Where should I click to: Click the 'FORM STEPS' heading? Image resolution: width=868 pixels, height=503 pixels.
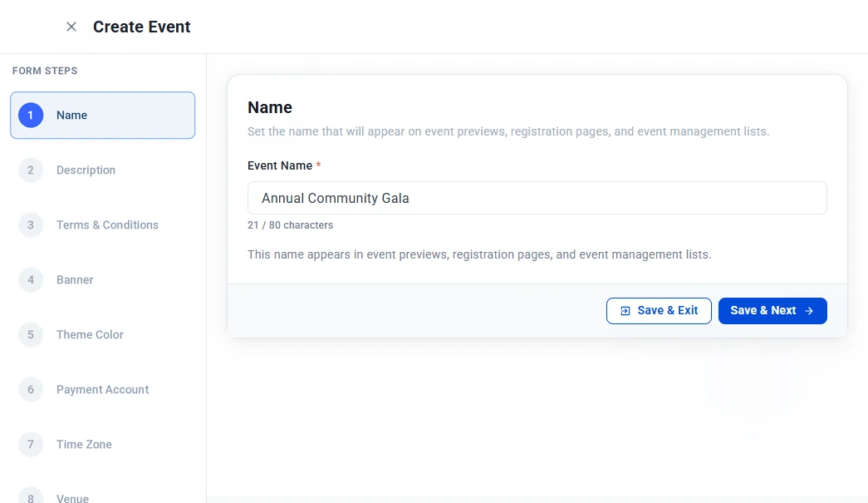45,71
